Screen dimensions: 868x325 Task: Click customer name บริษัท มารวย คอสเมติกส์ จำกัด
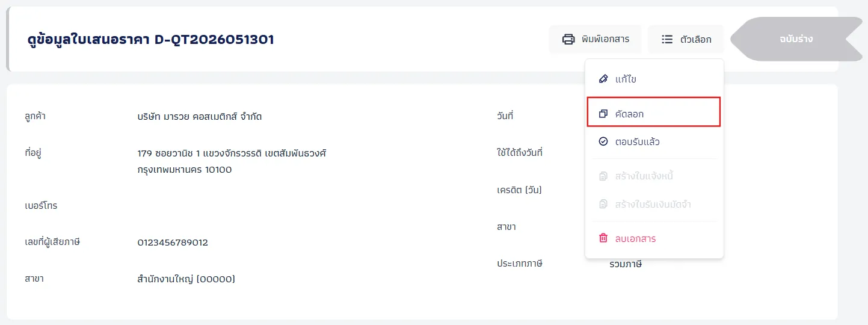click(x=200, y=117)
